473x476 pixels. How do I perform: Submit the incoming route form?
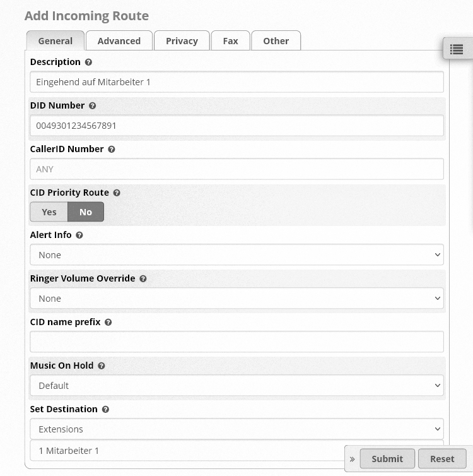(387, 459)
